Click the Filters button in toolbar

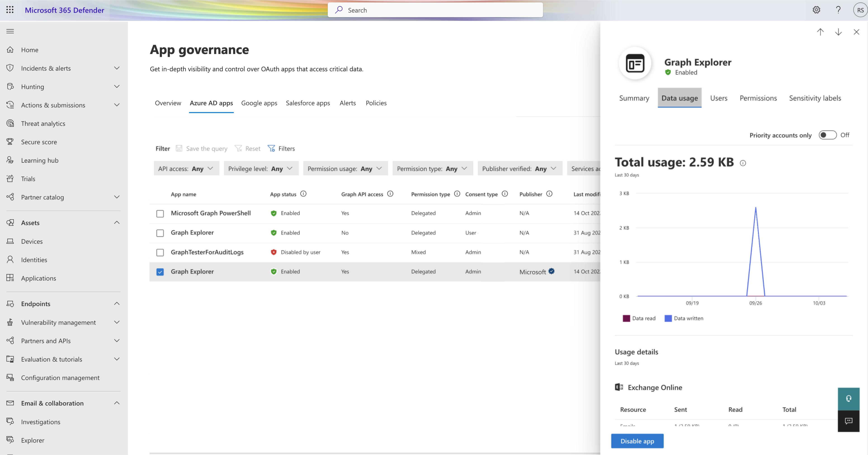click(282, 148)
